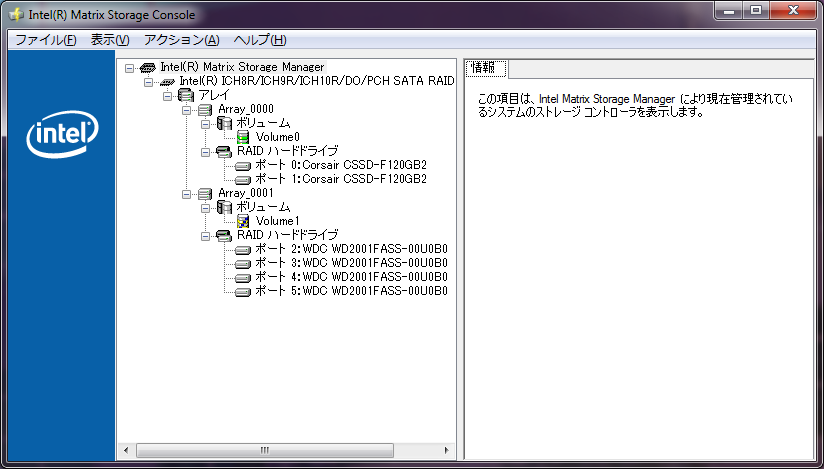824x469 pixels.
Task: Select the Array_0001 label
Action: (x=246, y=193)
